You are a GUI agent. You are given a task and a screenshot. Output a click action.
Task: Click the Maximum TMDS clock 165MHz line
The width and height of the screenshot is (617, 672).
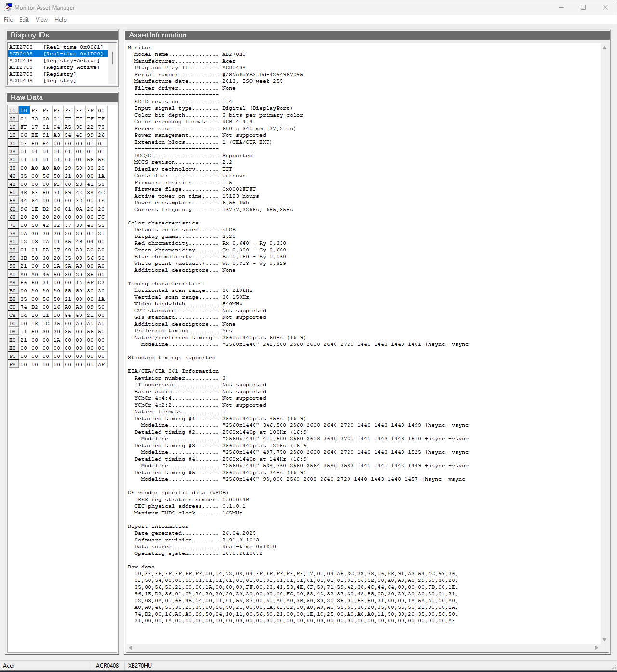click(x=188, y=513)
